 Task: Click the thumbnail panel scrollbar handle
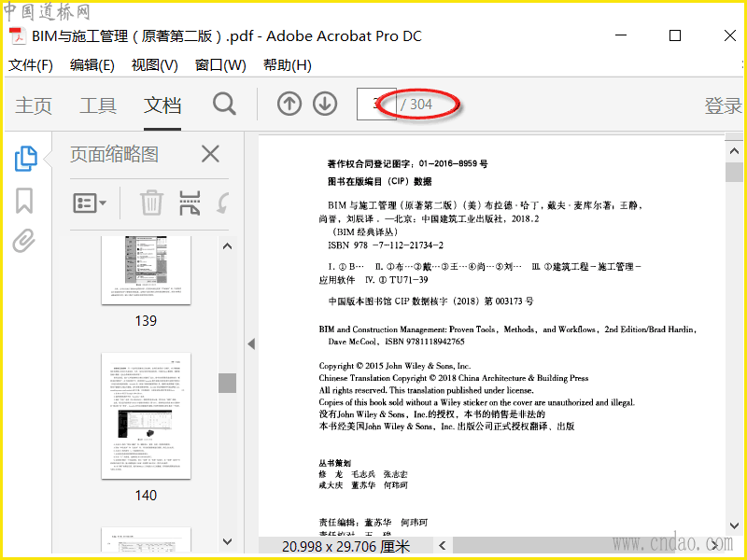[x=227, y=383]
